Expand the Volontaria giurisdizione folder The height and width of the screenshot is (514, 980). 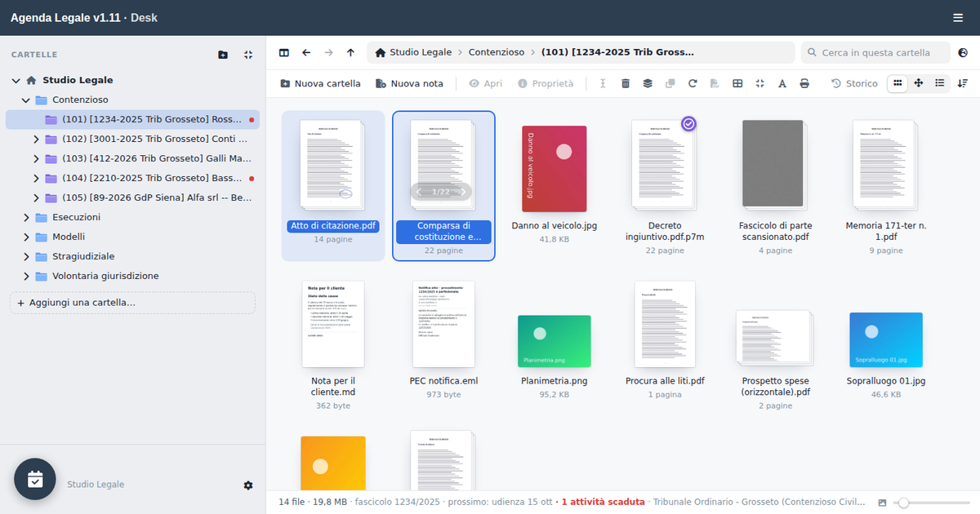[25, 276]
